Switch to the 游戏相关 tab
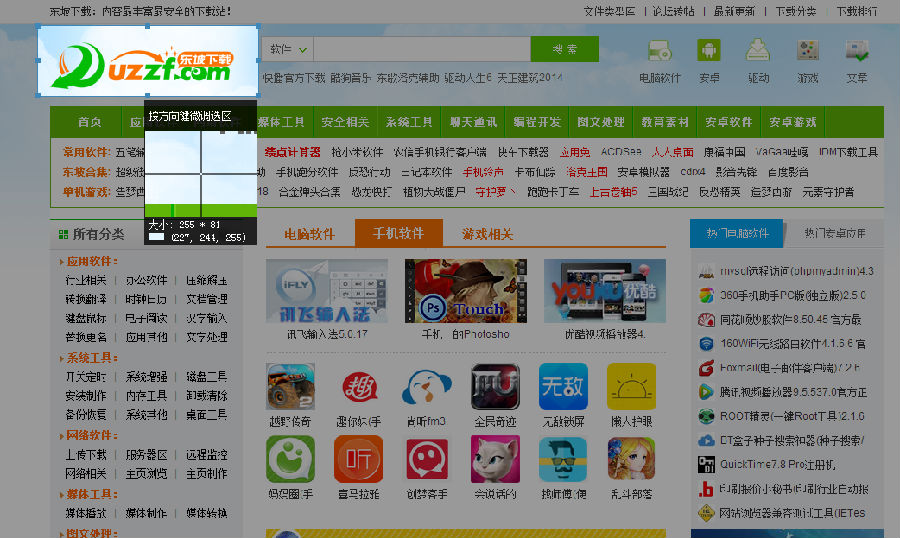 487,234
